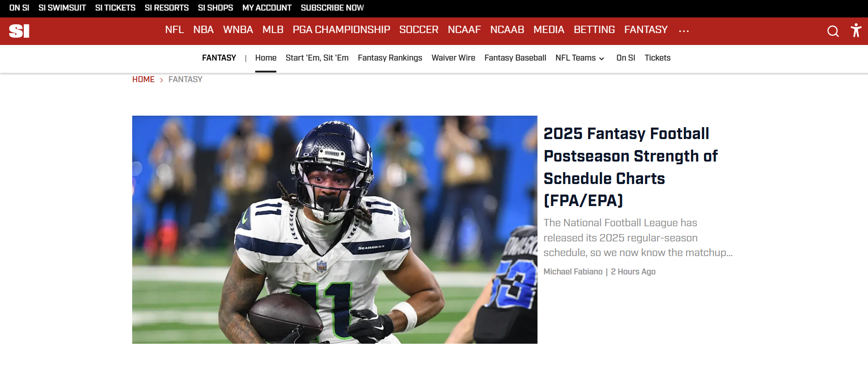Image resolution: width=868 pixels, height=391 pixels.
Task: Click the SI logo icon
Action: (19, 31)
